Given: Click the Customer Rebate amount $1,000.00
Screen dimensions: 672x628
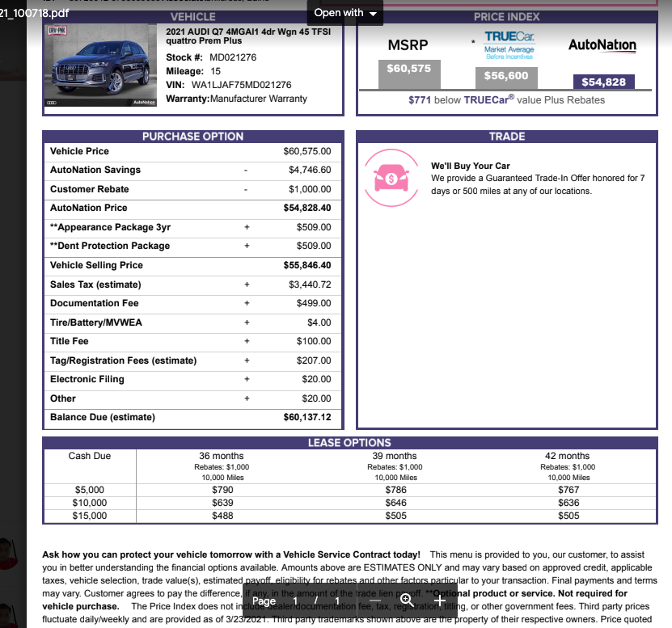Looking at the screenshot, I should pyautogui.click(x=310, y=189).
